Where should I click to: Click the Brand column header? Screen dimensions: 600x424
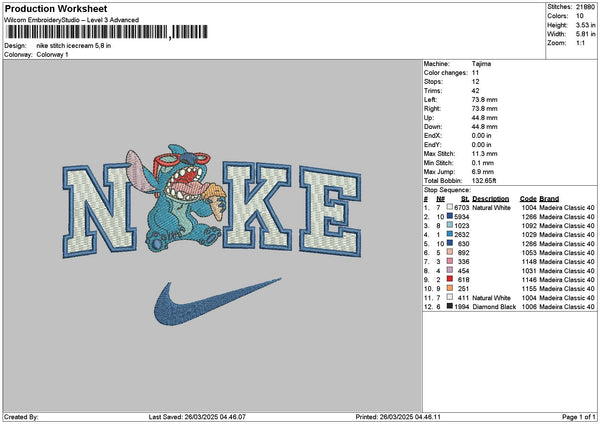549,199
